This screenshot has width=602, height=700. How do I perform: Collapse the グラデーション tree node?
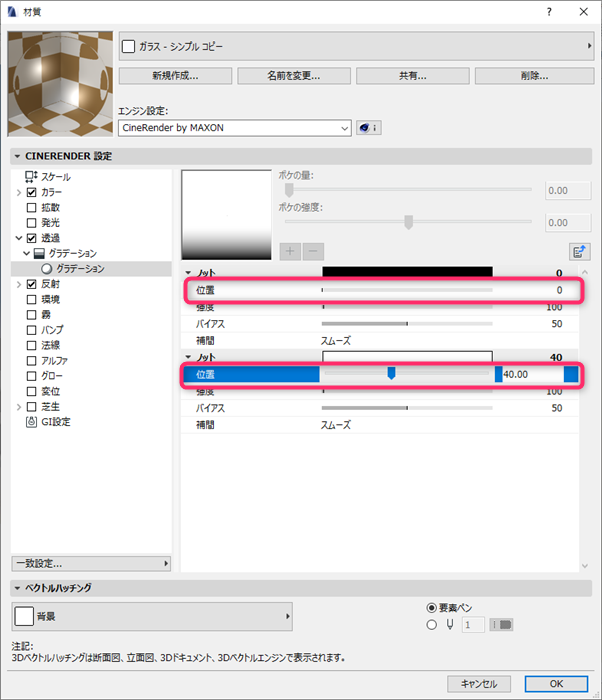click(26, 254)
